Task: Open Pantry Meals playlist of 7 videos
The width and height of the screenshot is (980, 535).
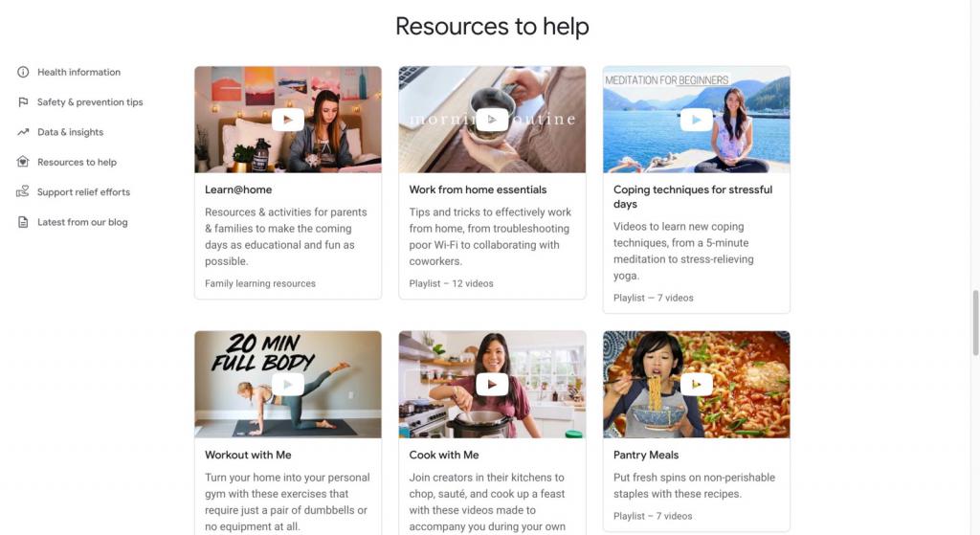Action: [x=653, y=516]
